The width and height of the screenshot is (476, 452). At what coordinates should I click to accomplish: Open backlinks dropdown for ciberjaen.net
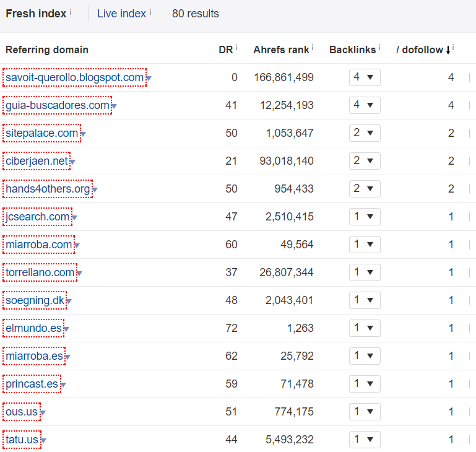[365, 161]
